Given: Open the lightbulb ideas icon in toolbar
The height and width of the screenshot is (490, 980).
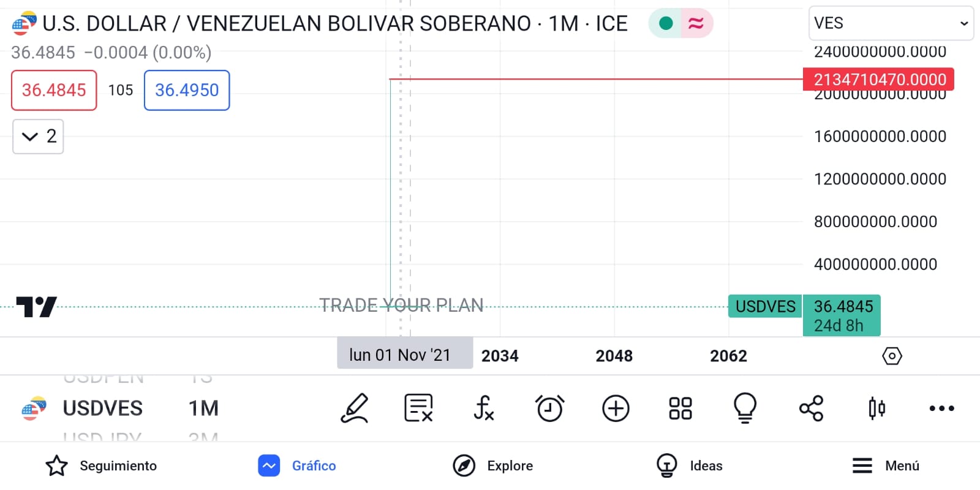Looking at the screenshot, I should [x=745, y=409].
